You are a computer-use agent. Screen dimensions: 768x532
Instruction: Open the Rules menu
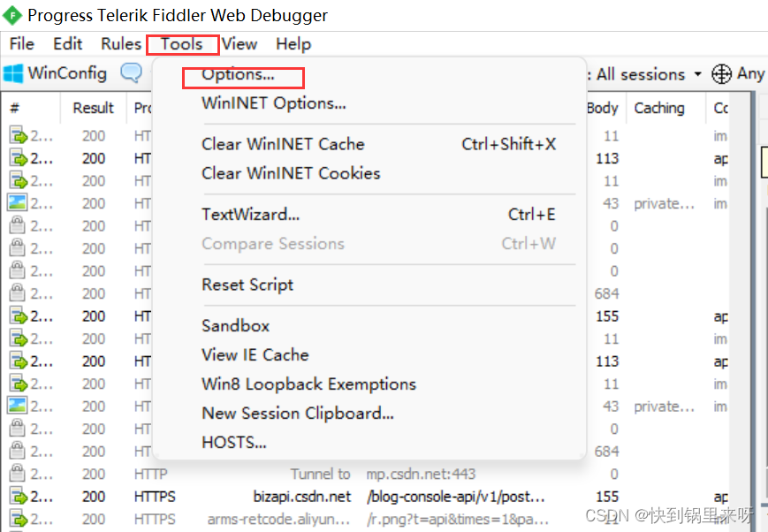click(x=121, y=44)
